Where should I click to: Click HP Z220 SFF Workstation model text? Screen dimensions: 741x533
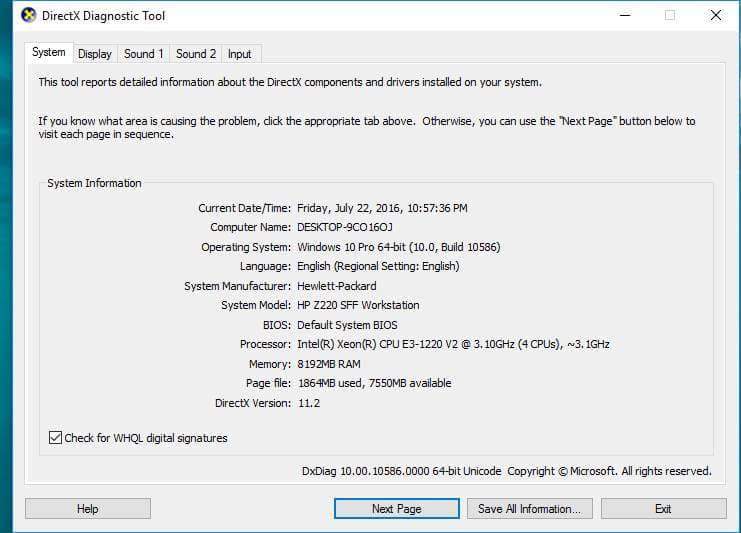coord(358,305)
